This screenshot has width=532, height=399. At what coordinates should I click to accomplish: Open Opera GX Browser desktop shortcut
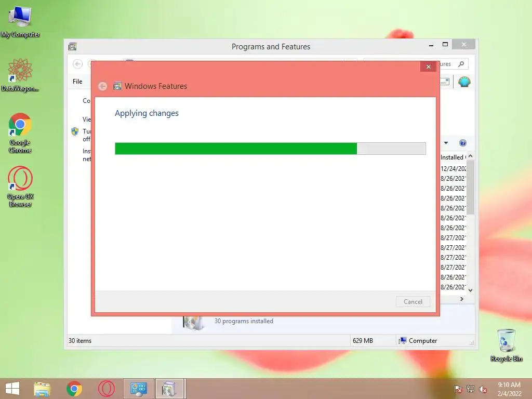point(20,187)
